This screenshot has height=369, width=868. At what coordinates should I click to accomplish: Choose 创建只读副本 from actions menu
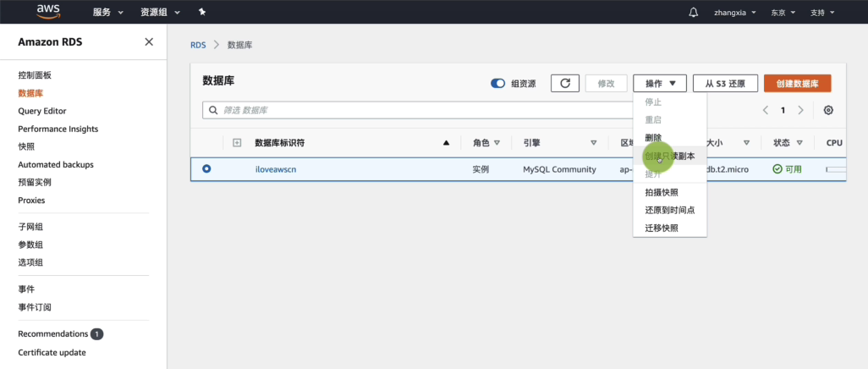tap(670, 157)
